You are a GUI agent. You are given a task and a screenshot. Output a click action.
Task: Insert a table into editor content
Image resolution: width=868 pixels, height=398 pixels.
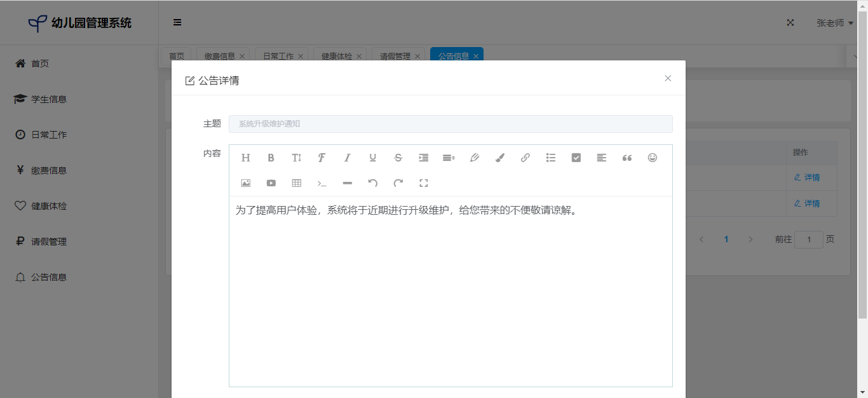point(296,183)
